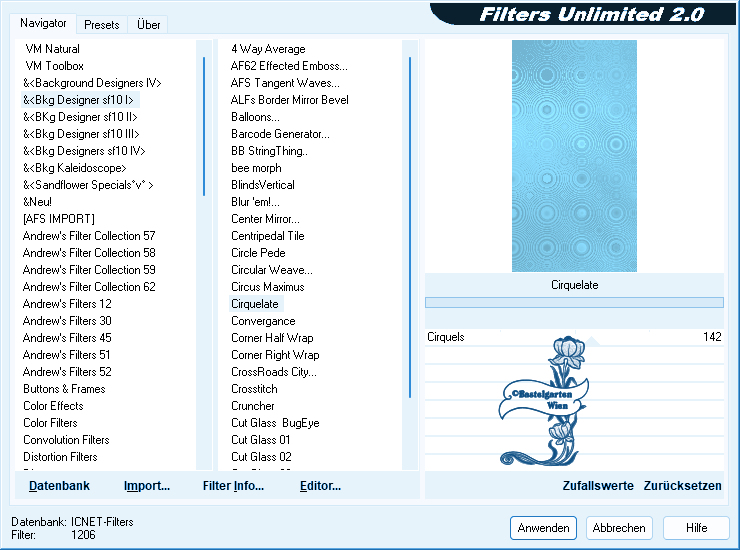Open the Editor... link
740x550 pixels.
(320, 486)
